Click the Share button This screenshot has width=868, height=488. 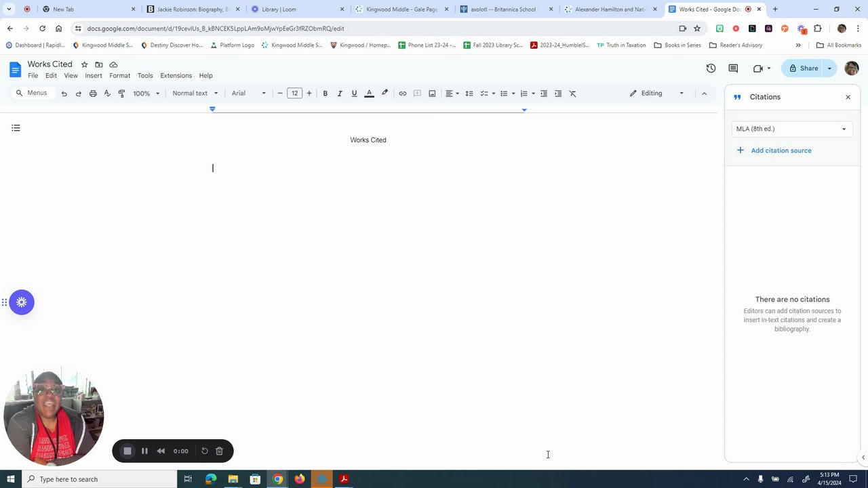pyautogui.click(x=803, y=68)
